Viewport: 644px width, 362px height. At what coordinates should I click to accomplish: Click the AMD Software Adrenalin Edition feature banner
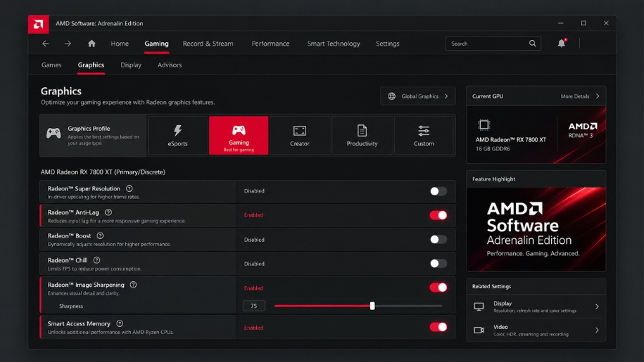tap(536, 229)
